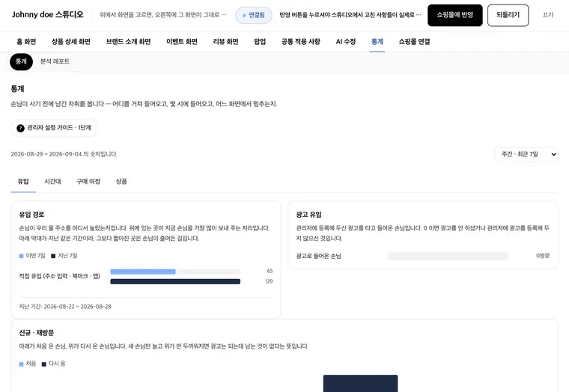
Task: Go to the 이벤트 화면 tab
Action: pos(182,42)
